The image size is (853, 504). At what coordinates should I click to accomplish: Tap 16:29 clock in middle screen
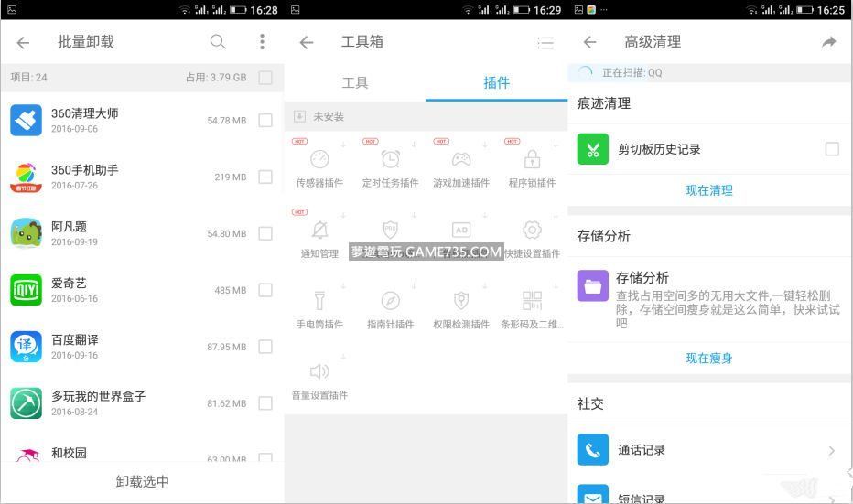point(547,10)
